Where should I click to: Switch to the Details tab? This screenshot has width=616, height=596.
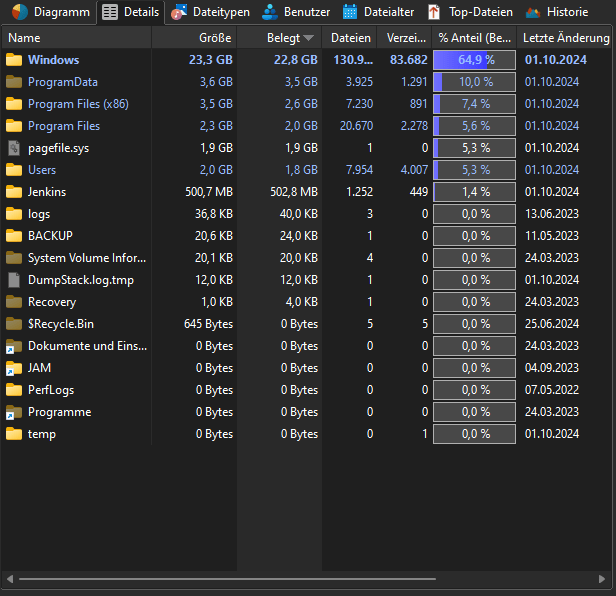(130, 12)
